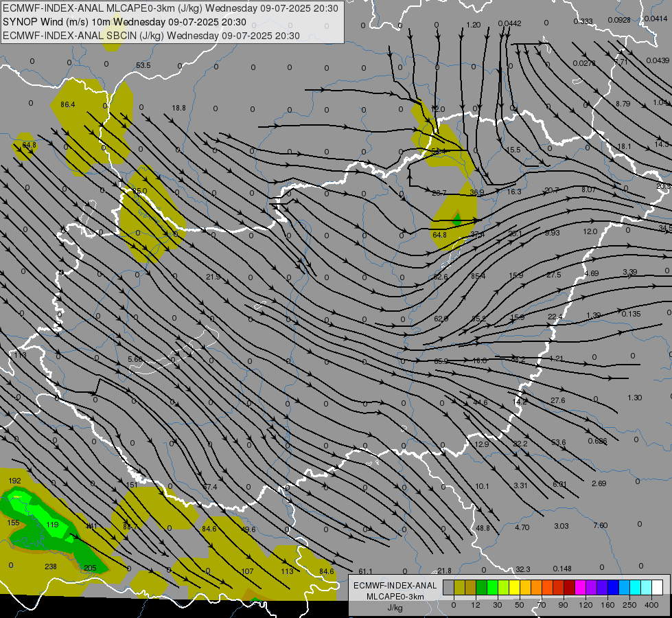Click the map value 9.93
The image size is (672, 618).
pyautogui.click(x=552, y=233)
